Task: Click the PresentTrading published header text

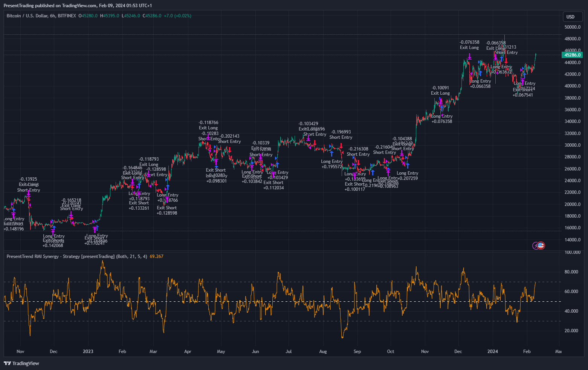Action: [x=78, y=6]
